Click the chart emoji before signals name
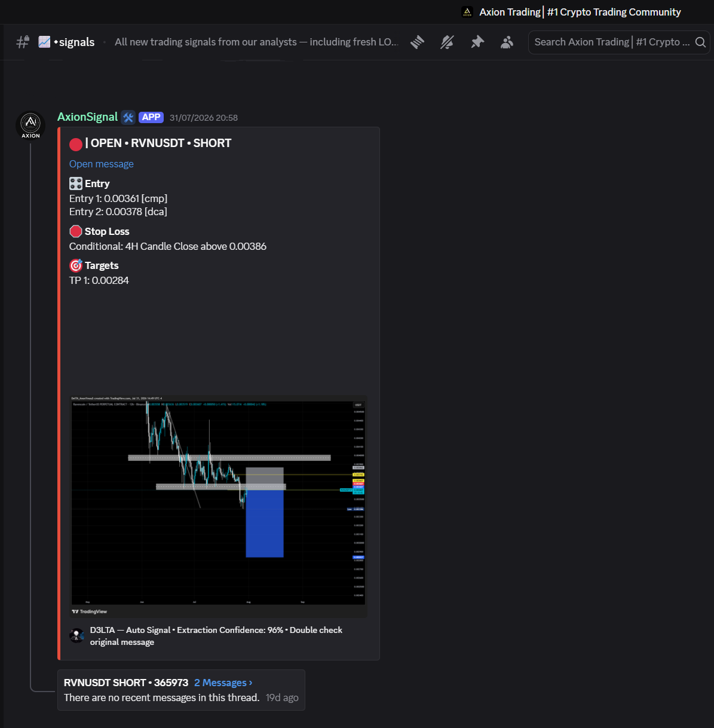 point(44,42)
